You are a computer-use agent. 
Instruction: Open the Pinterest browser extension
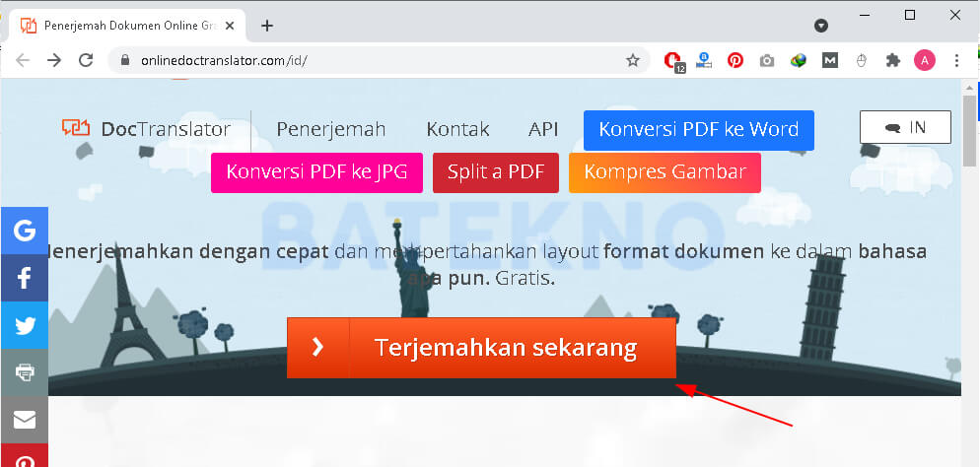point(735,60)
